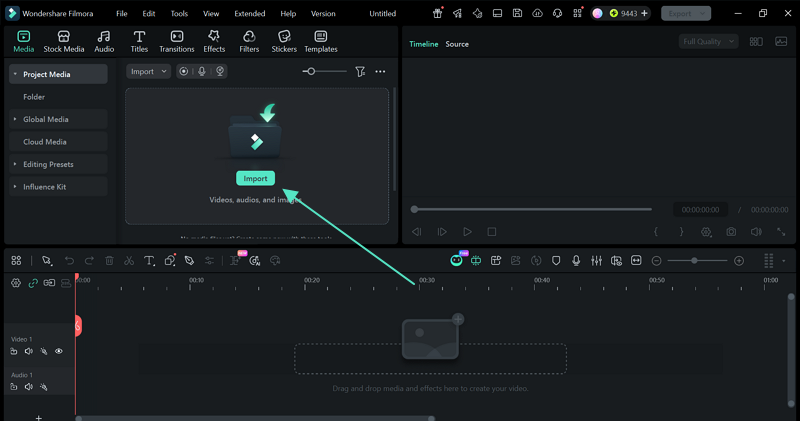Open the Extended menu
This screenshot has height=421, width=800.
pyautogui.click(x=249, y=14)
